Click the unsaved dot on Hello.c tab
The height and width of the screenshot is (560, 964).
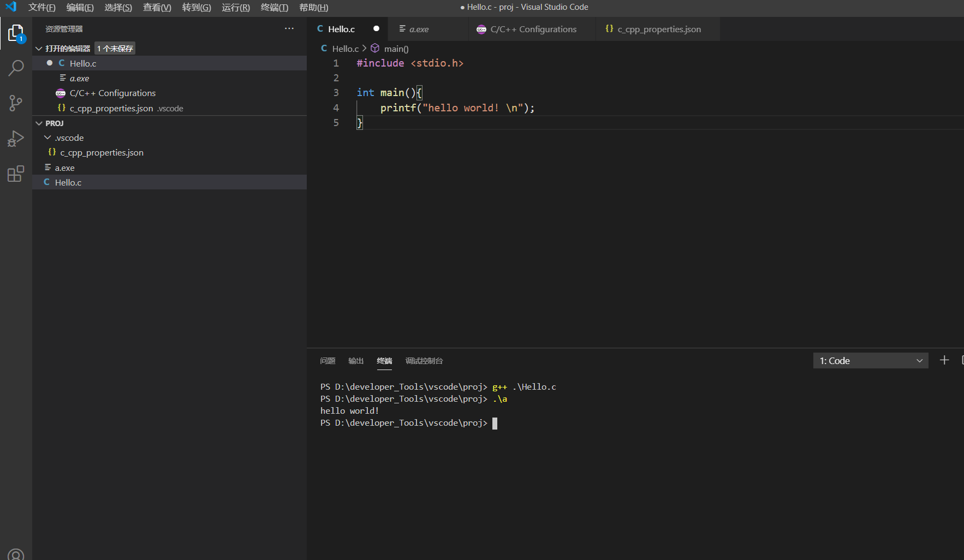coord(376,28)
